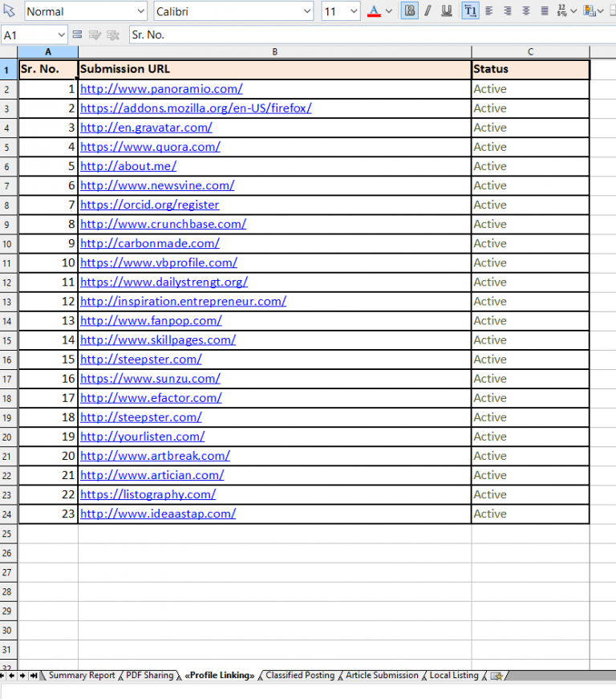Screen dimensions: 616x699
Task: Expand the font color dropdown arrow
Action: coord(389,11)
